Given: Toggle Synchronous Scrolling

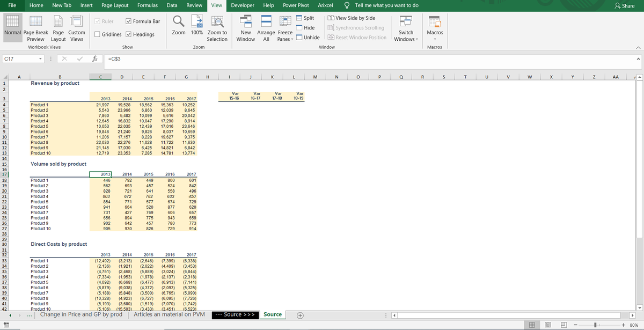Looking at the screenshot, I should [355, 28].
